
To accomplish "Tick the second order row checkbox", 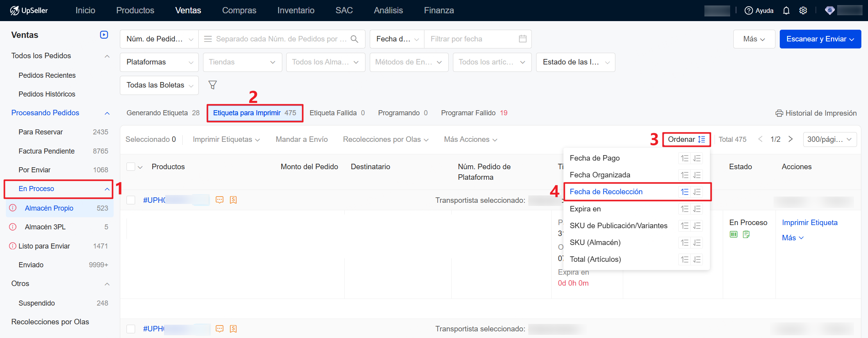I will 131,329.
